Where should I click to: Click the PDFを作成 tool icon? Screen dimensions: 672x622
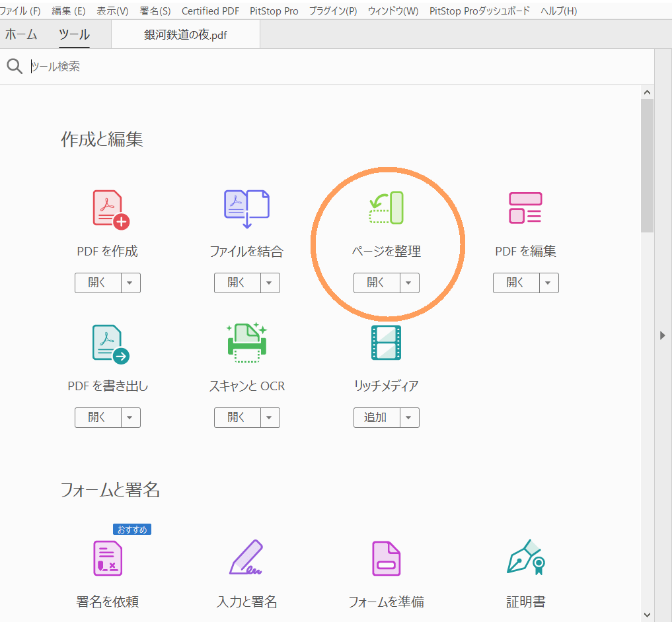[111, 209]
